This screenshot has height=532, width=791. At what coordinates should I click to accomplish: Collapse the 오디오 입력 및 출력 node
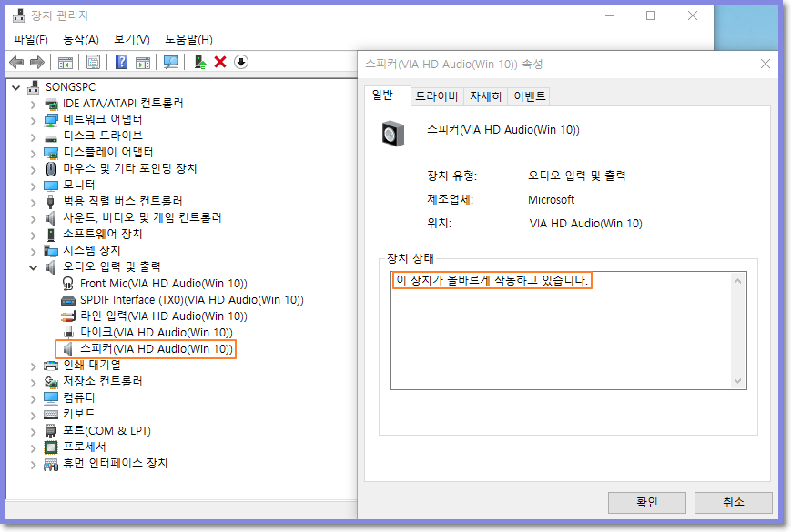coord(34,268)
